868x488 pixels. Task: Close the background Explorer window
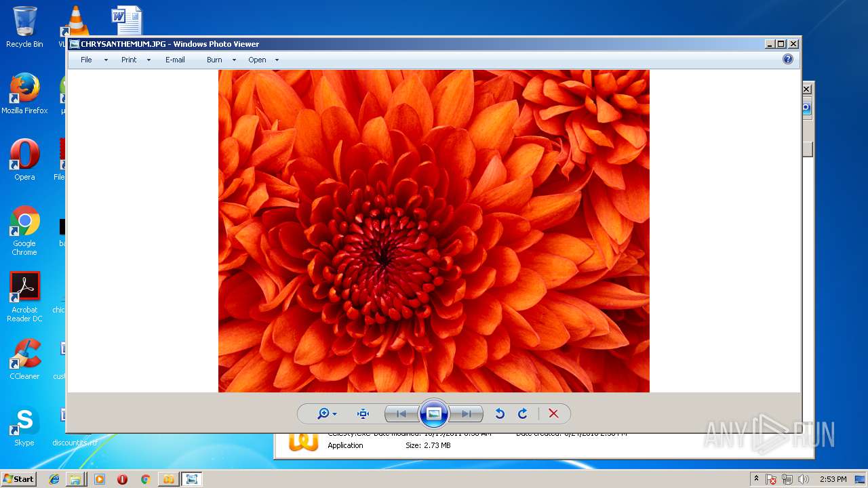pos(807,89)
